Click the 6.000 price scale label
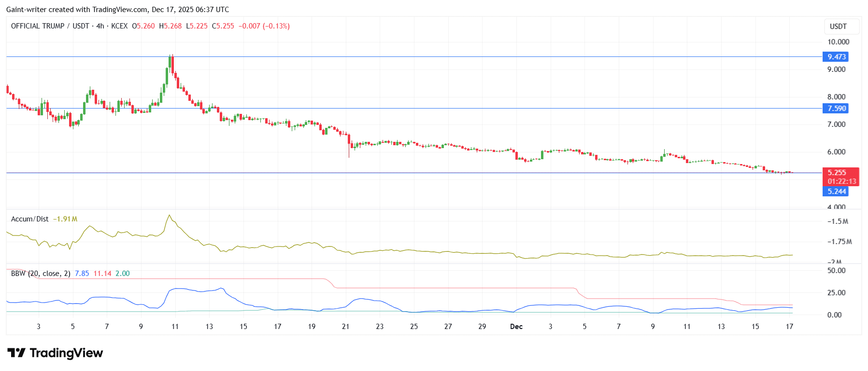 click(837, 152)
